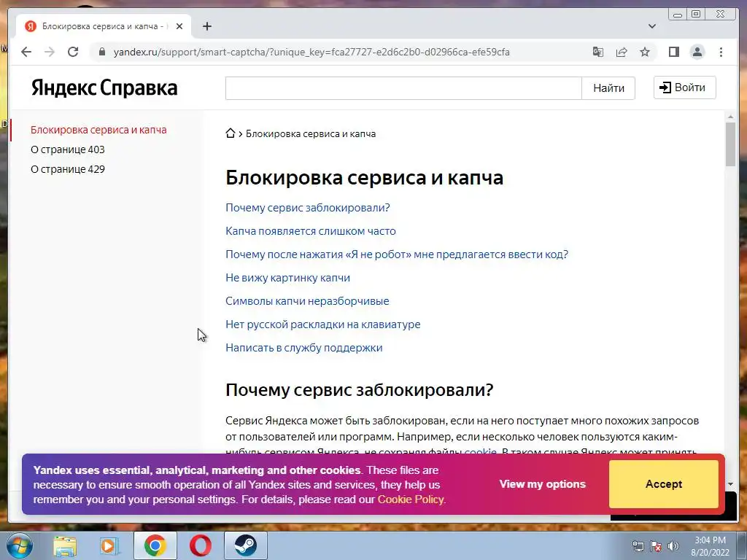Open the Chrome three-dot menu
Image resolution: width=747 pixels, height=560 pixels.
(721, 52)
